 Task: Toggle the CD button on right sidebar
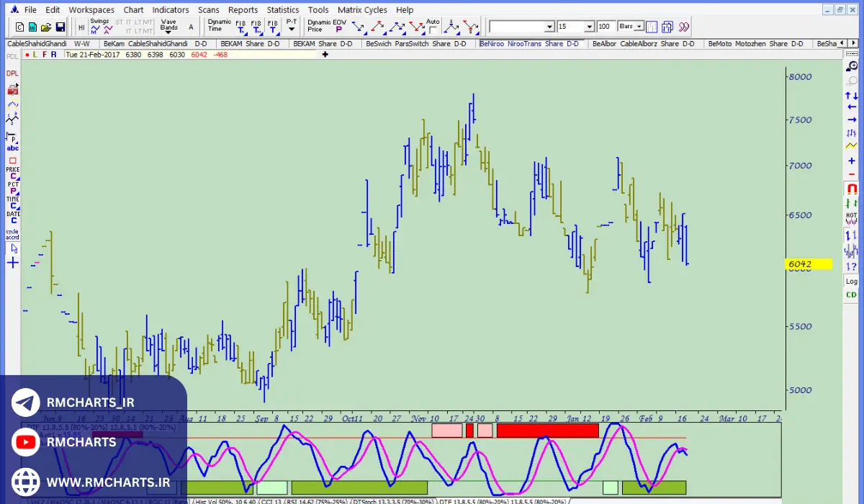852,295
